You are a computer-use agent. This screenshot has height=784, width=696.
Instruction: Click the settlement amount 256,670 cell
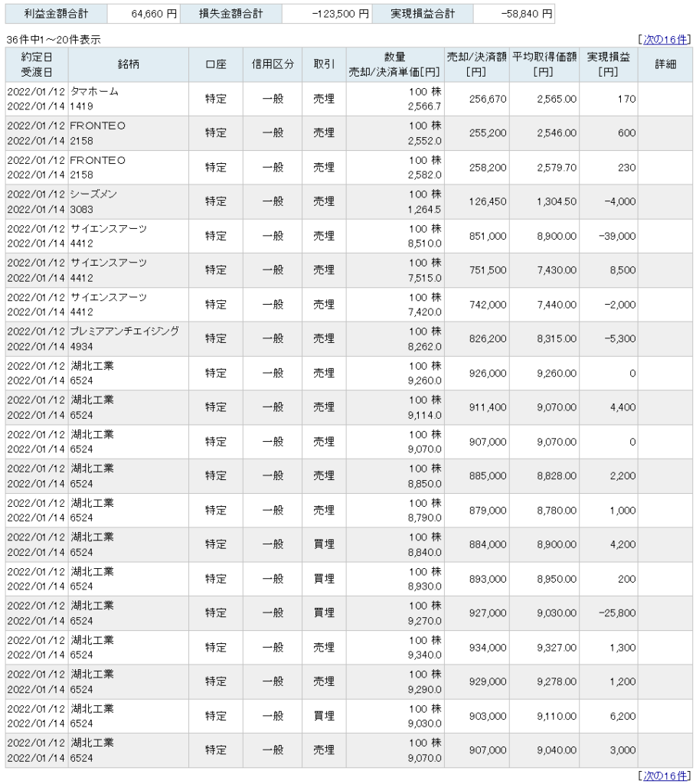[477, 99]
